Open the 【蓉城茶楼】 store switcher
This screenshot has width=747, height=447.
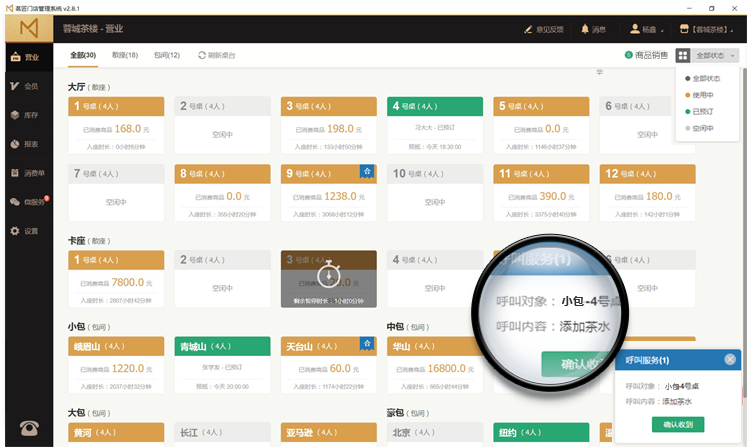tap(707, 30)
